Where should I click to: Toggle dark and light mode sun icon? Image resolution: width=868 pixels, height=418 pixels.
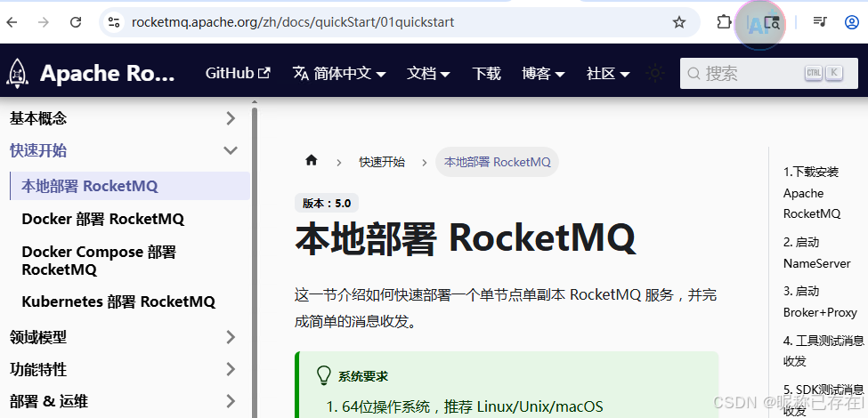click(x=655, y=73)
